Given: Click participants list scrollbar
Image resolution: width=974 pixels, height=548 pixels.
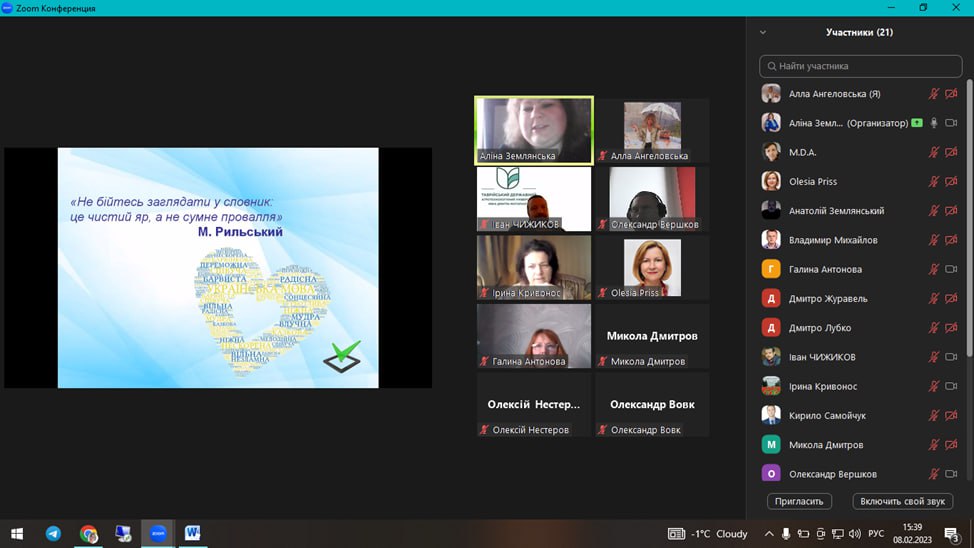Looking at the screenshot, I should coord(969,217).
